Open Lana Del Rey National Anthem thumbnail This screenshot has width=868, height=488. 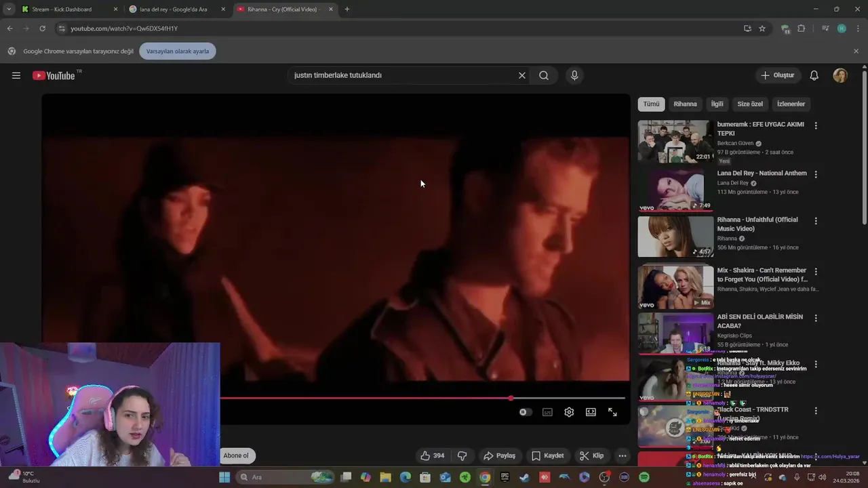coord(675,189)
